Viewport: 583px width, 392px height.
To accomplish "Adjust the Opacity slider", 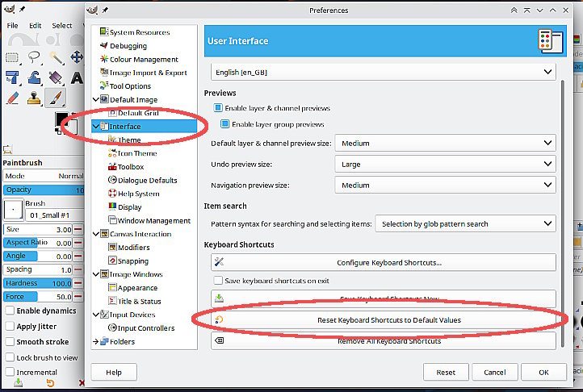I will pos(44,190).
